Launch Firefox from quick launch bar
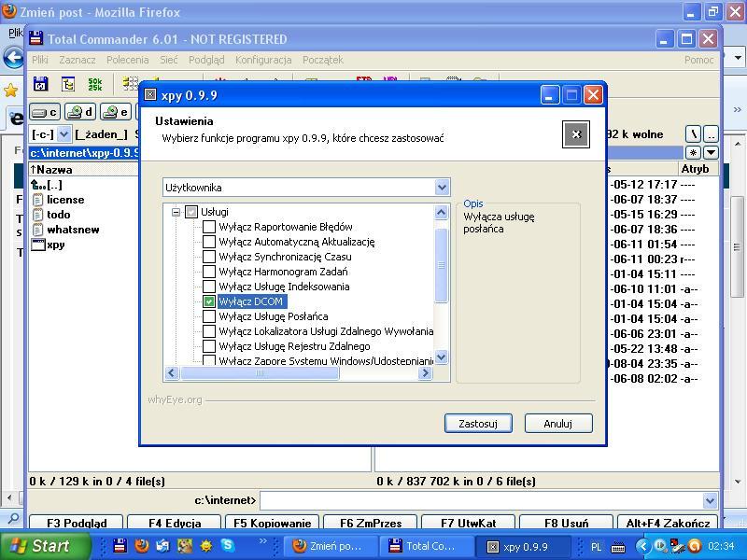 (x=142, y=546)
